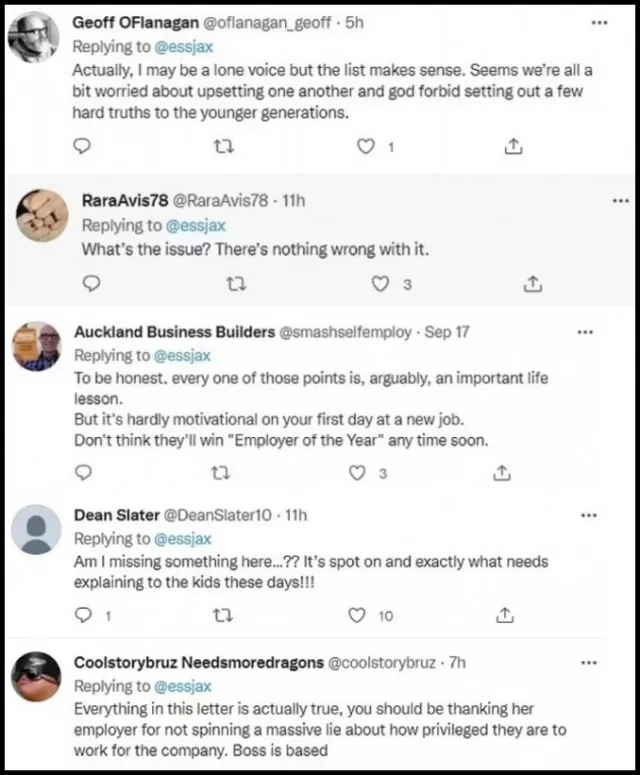Reply to Geoff OFlanagan's tweet
Screen dimensions: 640x775
pos(84,147)
